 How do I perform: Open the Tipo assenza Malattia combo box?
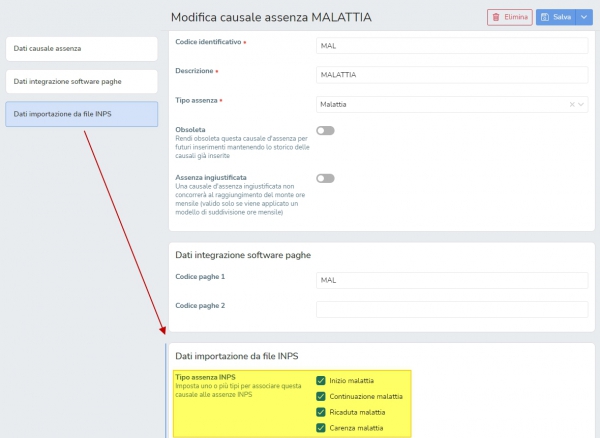click(x=452, y=104)
